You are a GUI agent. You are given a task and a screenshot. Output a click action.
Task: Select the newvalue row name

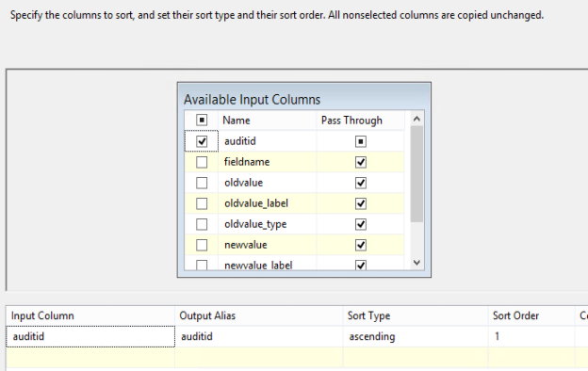(x=246, y=245)
